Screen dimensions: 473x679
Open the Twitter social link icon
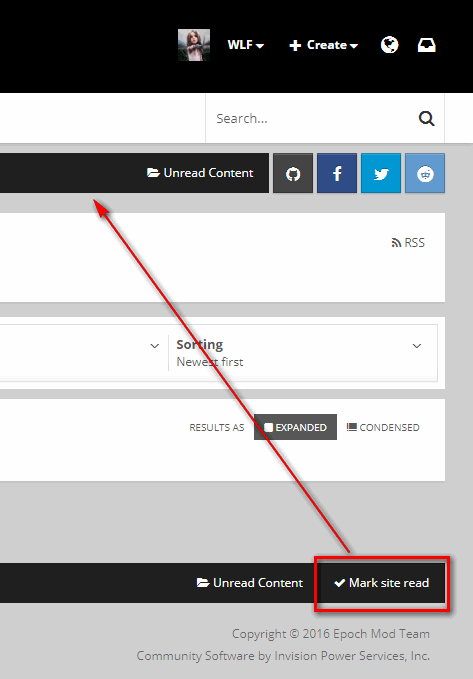pos(381,173)
